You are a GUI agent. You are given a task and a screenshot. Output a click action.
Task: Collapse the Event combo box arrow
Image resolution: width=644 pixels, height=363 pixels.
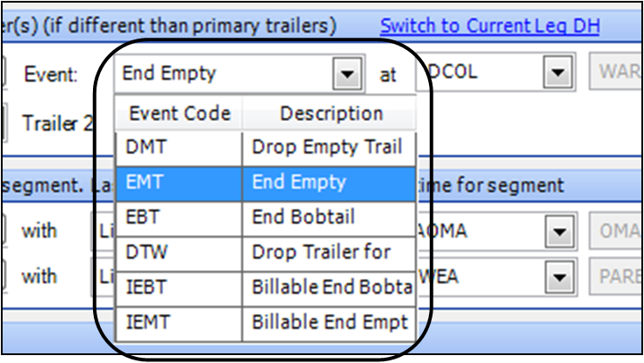pos(349,74)
